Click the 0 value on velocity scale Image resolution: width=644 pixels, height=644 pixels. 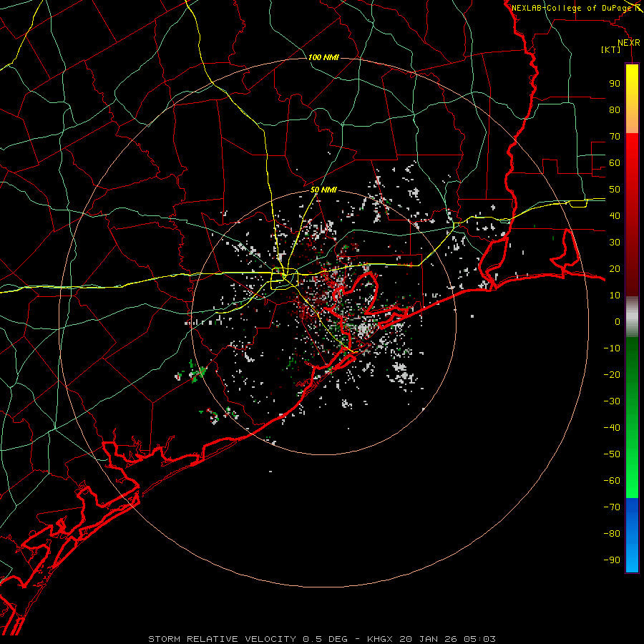[x=618, y=321]
